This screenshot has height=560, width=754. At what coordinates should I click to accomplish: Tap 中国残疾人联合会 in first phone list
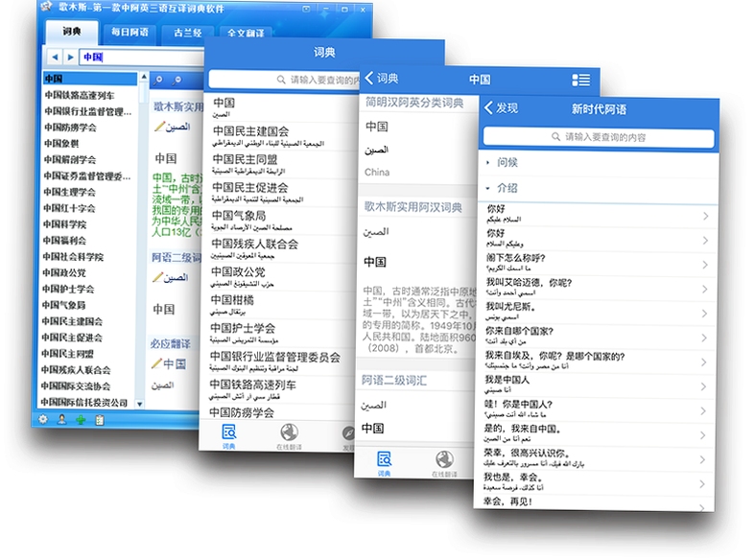283,249
